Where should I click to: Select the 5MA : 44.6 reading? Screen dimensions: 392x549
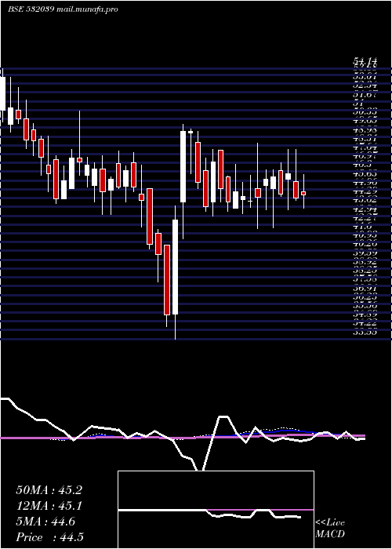pyautogui.click(x=45, y=522)
